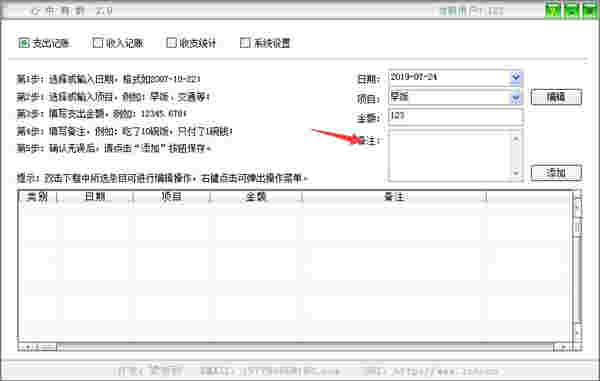
Task: Click the 备注 box scroll-up arrow
Action: pyautogui.click(x=516, y=138)
